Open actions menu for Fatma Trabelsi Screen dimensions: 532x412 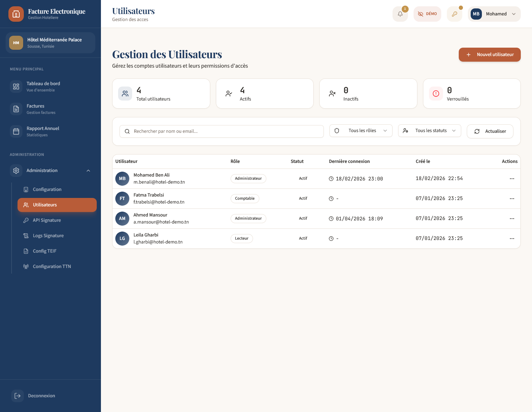(x=512, y=199)
